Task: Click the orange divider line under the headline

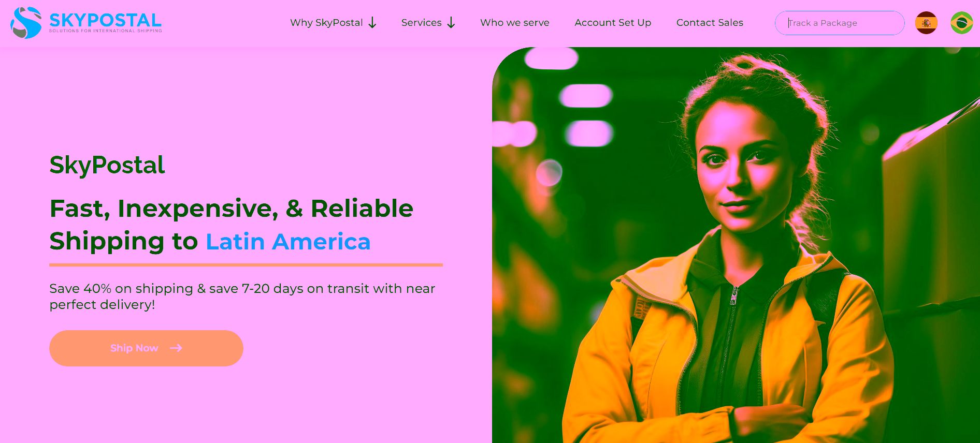Action: pos(246,265)
